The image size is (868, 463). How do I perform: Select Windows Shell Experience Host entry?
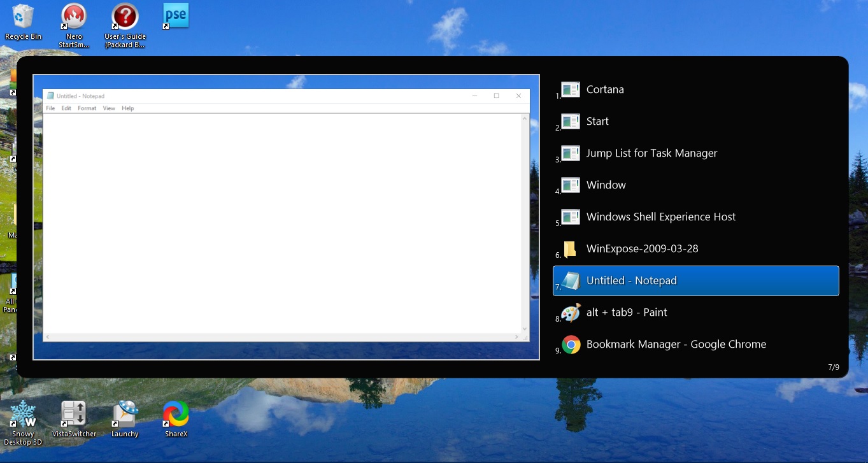(x=660, y=217)
